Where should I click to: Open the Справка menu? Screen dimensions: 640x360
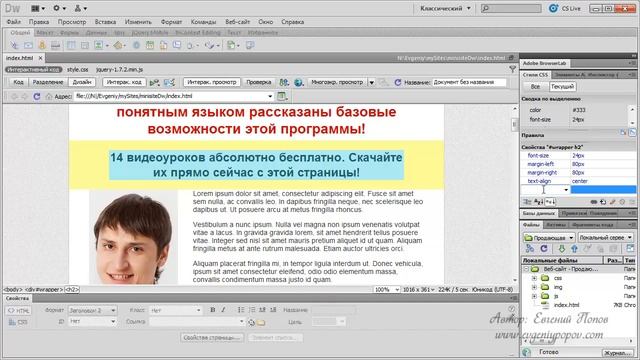pos(293,22)
